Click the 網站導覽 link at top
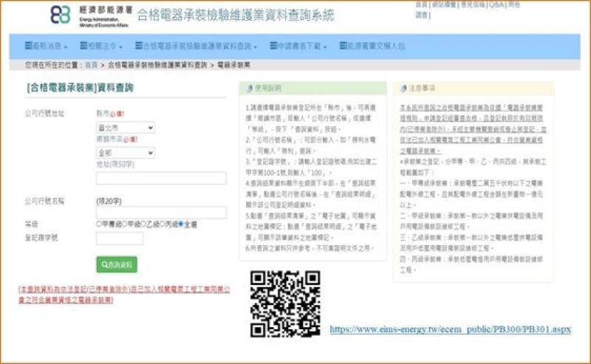Screen dimensions: 591x364 point(444,4)
